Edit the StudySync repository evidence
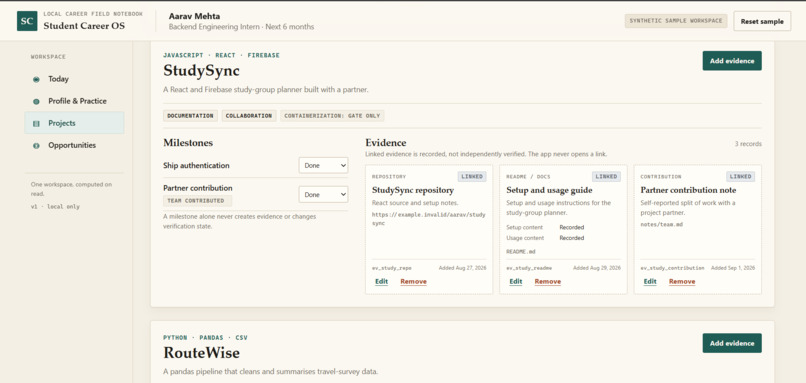Image resolution: width=806 pixels, height=383 pixels. click(381, 282)
